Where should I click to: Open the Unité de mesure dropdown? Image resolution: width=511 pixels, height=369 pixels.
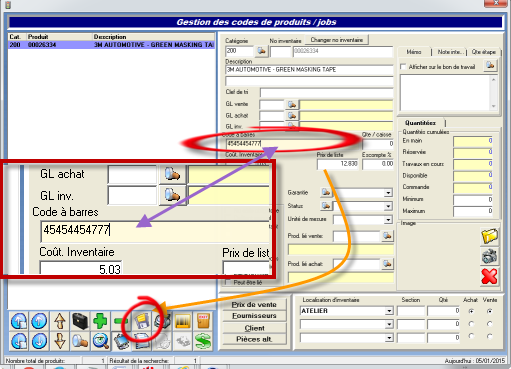tap(388, 220)
